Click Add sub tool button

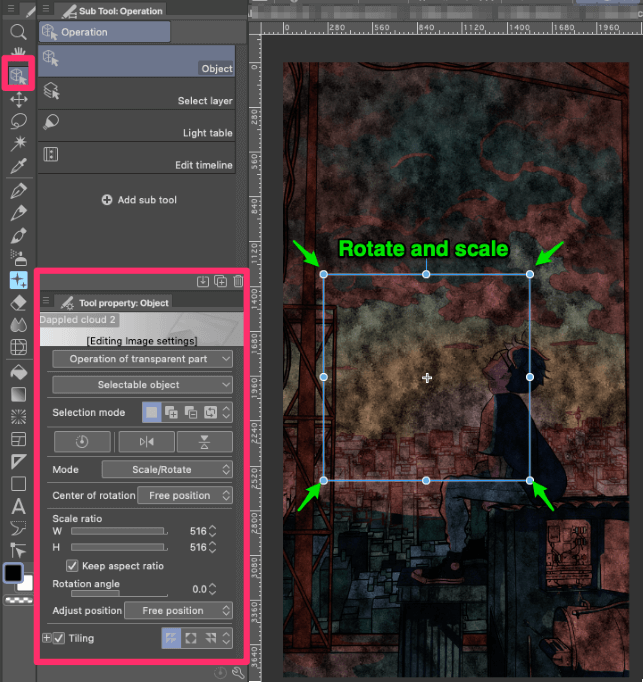tap(139, 200)
